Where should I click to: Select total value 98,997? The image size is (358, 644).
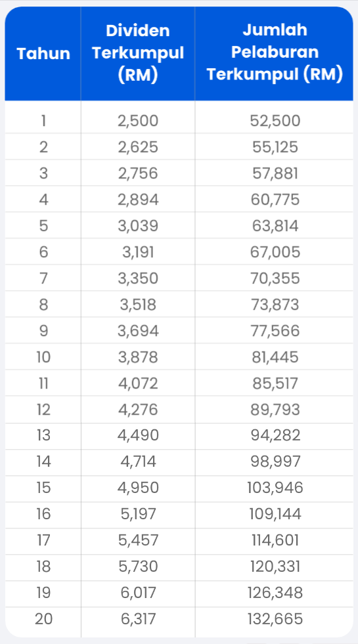tap(275, 462)
